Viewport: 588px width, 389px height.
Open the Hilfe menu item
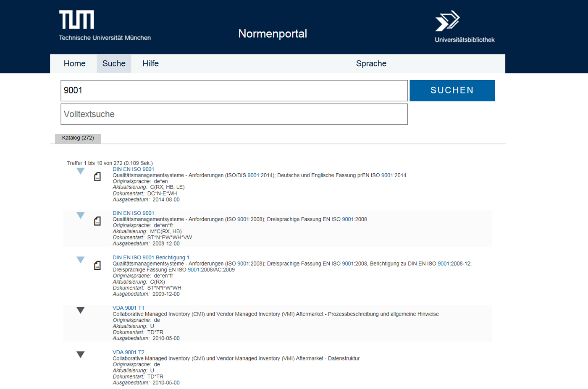coord(150,63)
